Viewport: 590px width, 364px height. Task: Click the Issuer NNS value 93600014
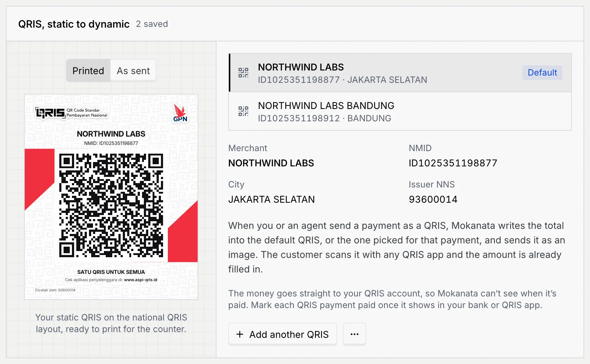click(433, 199)
